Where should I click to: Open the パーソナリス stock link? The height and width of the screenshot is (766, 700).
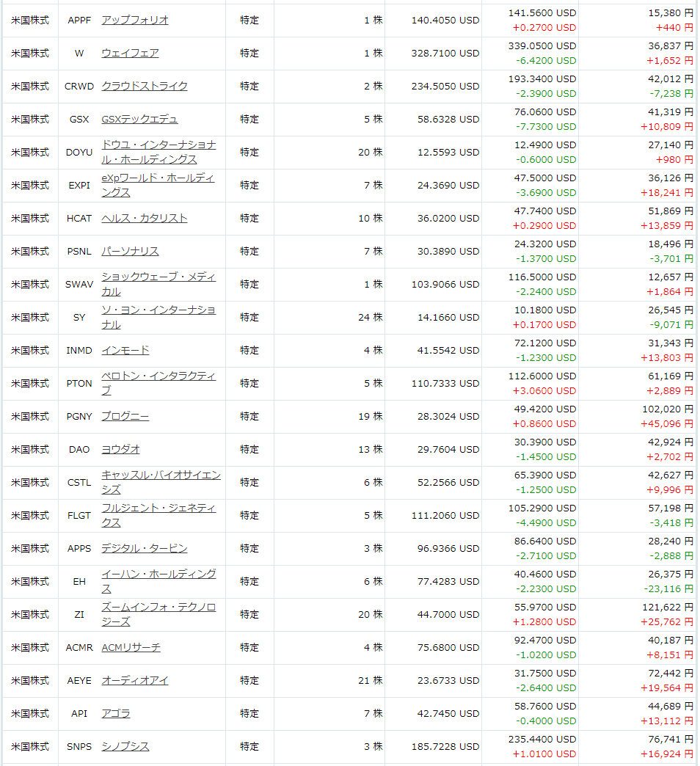[x=130, y=251]
